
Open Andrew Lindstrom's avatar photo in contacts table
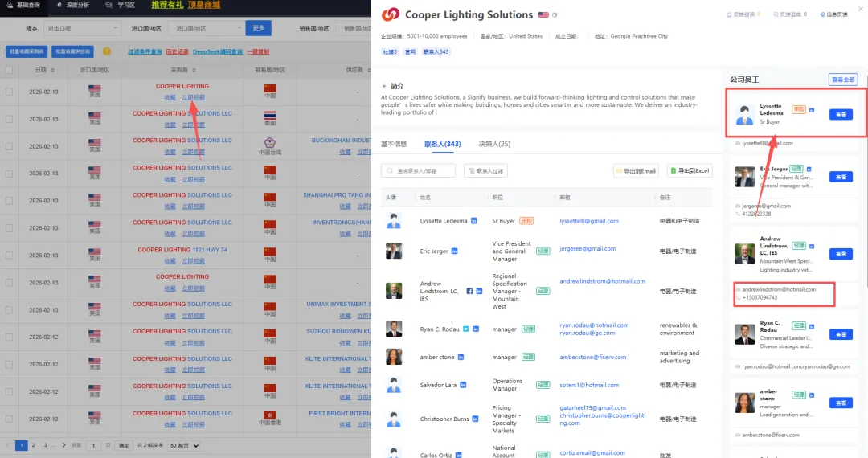394,291
